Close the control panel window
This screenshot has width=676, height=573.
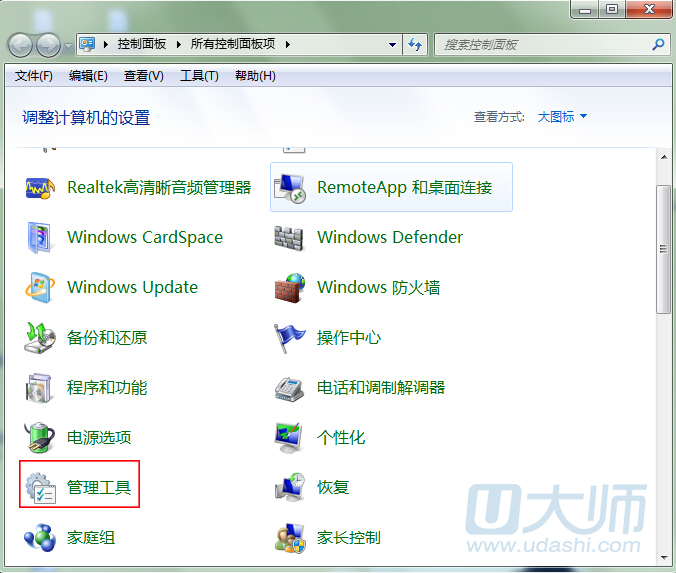click(649, 9)
